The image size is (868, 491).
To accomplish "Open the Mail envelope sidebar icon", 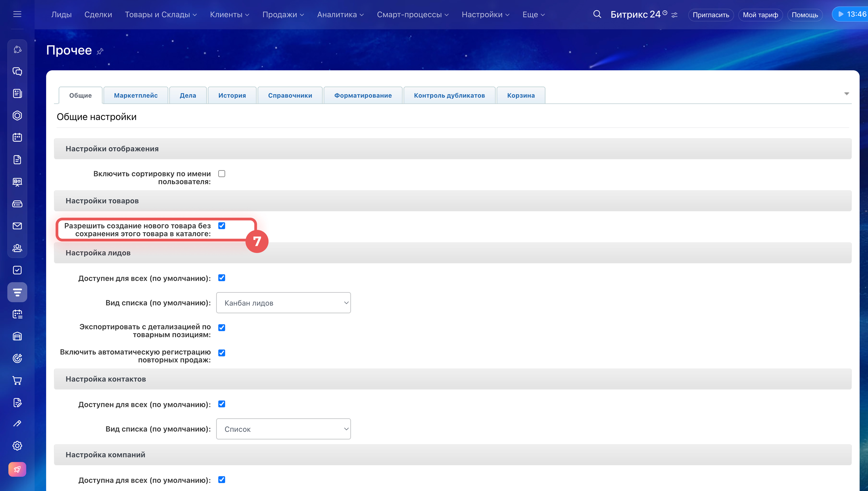I will click(x=17, y=226).
